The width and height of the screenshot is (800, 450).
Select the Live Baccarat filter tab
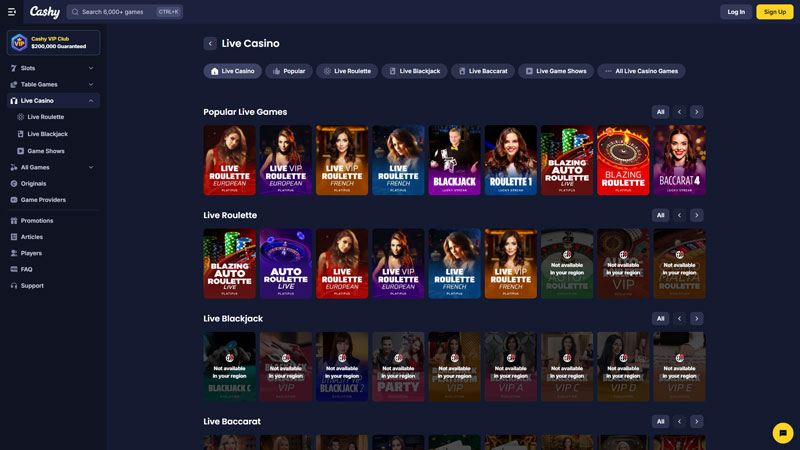click(483, 71)
